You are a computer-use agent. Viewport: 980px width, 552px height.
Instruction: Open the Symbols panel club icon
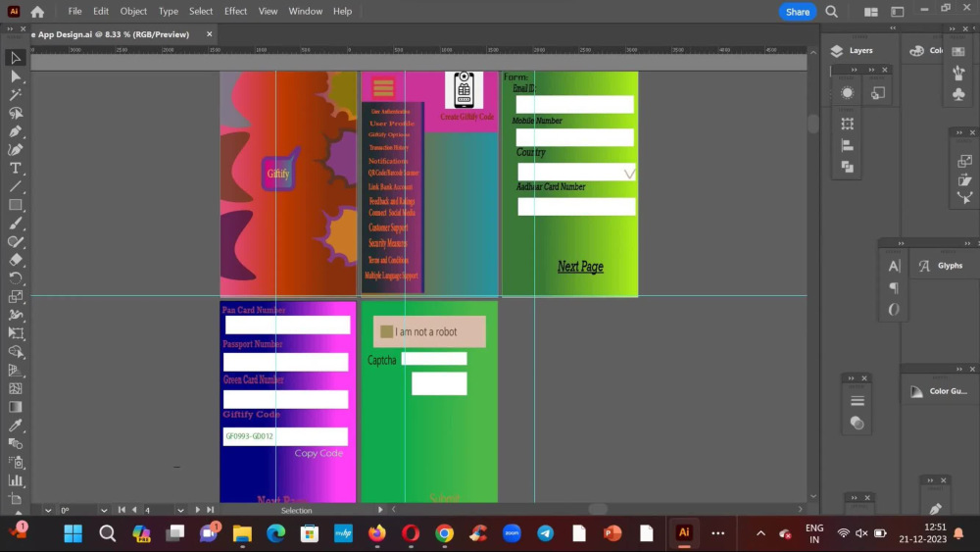click(958, 94)
